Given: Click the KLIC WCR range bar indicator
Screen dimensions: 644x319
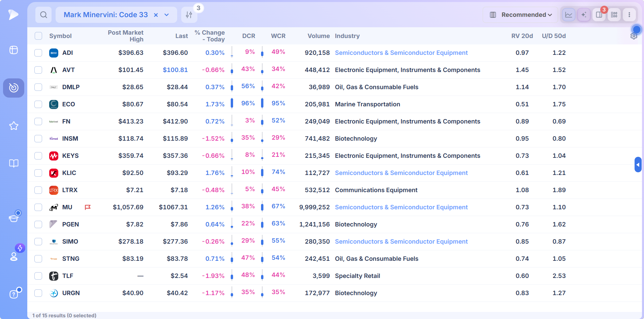Looking at the screenshot, I should [x=262, y=172].
